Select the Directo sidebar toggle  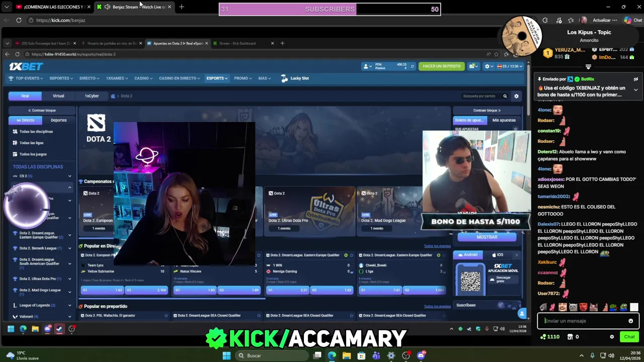pyautogui.click(x=25, y=120)
